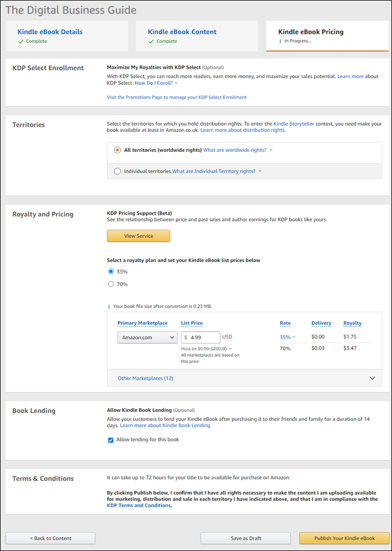Screen dimensions: 392x551
Task: Toggle Allow lending for this book checkbox
Action: pyautogui.click(x=111, y=440)
